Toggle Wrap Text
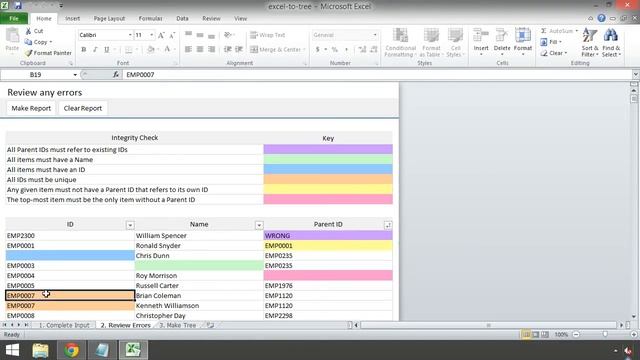 coord(268,35)
